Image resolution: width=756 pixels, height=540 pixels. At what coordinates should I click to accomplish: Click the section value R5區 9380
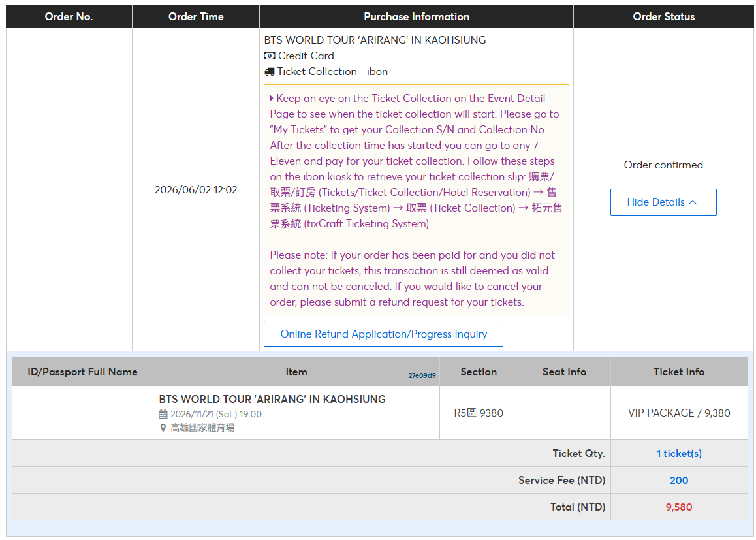[479, 413]
